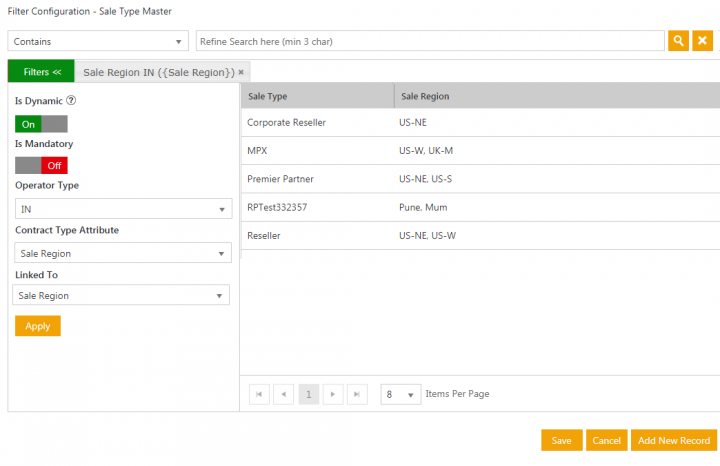Go to first page of results
The height and width of the screenshot is (466, 720).
click(x=260, y=395)
